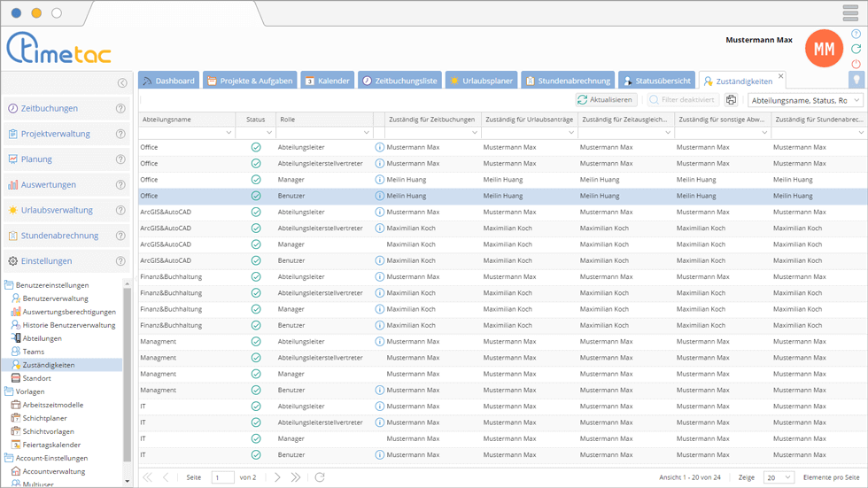Click the help question mark icon top right

[856, 34]
